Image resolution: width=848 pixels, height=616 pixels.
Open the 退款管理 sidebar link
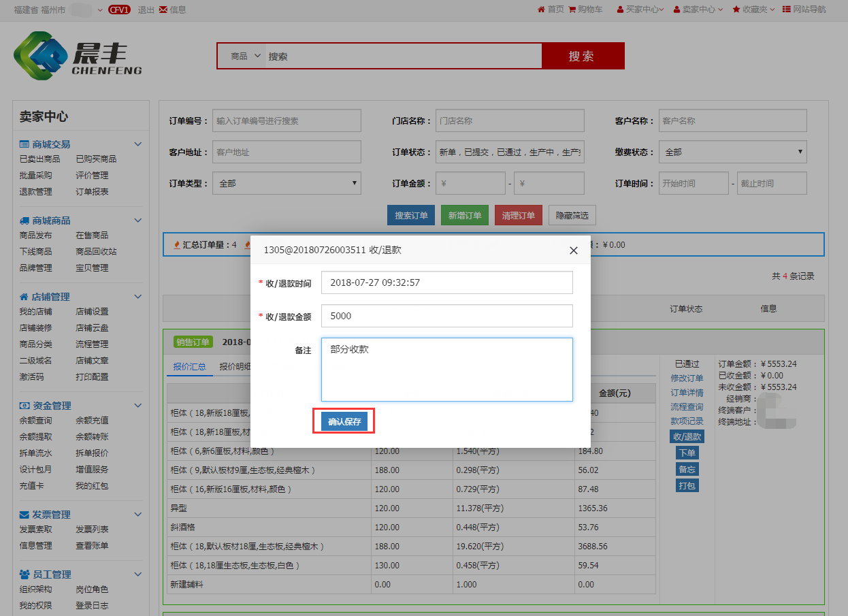click(35, 192)
